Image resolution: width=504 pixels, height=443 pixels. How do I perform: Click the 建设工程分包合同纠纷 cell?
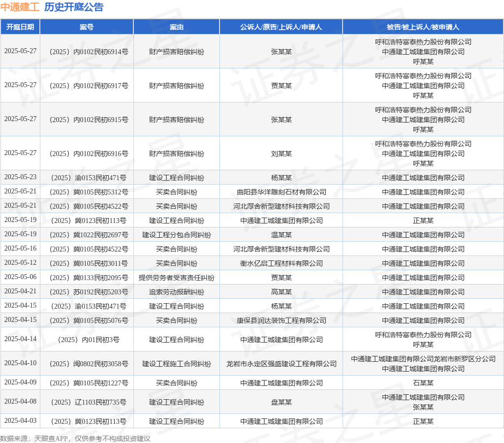pos(177,235)
